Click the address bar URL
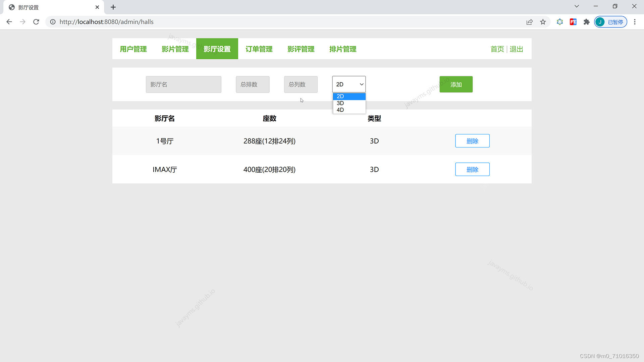This screenshot has width=644, height=362. click(107, 22)
